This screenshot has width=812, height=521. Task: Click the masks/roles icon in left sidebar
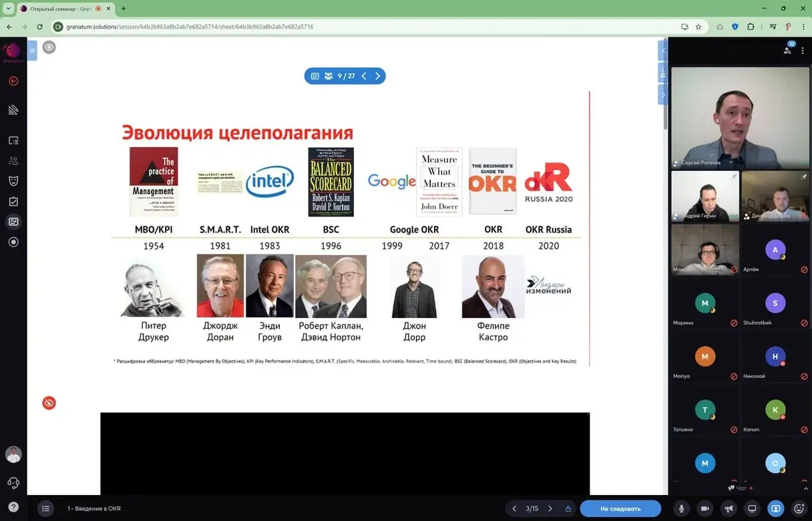(x=13, y=181)
